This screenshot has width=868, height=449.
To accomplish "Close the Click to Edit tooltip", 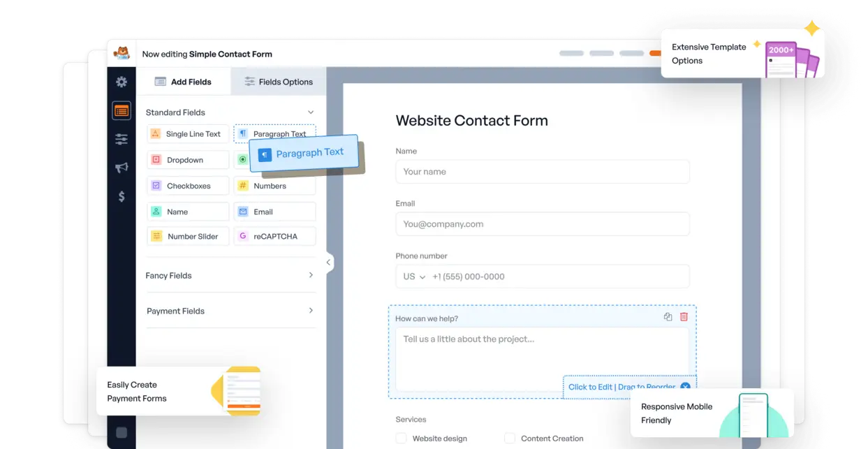I will (685, 386).
